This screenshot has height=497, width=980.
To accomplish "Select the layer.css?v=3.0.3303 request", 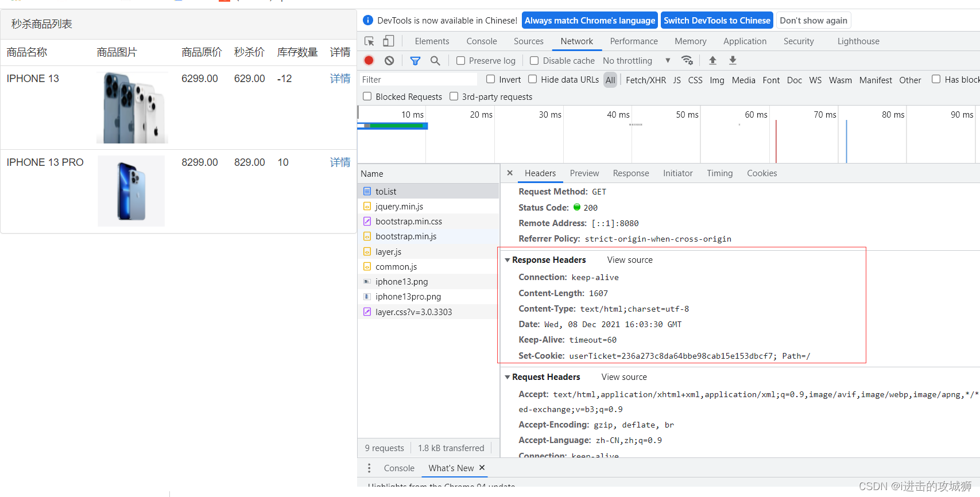I will (428, 312).
